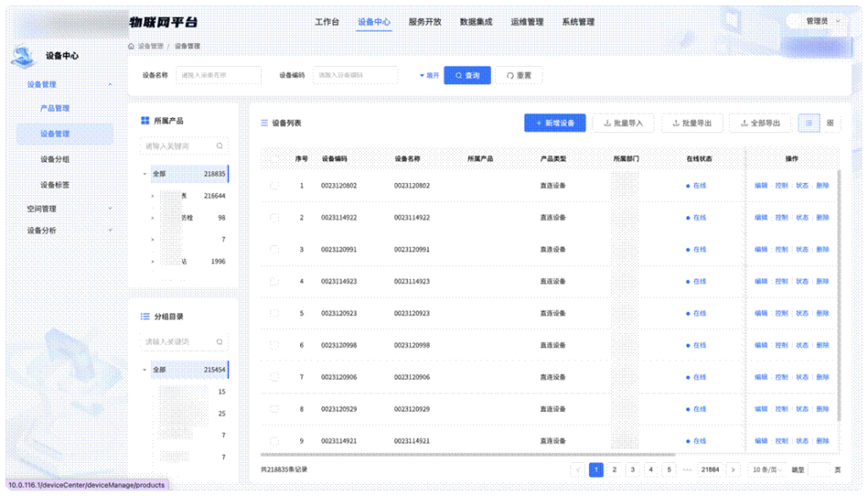Click the 批量导入 button
The image size is (868, 496).
click(x=623, y=123)
